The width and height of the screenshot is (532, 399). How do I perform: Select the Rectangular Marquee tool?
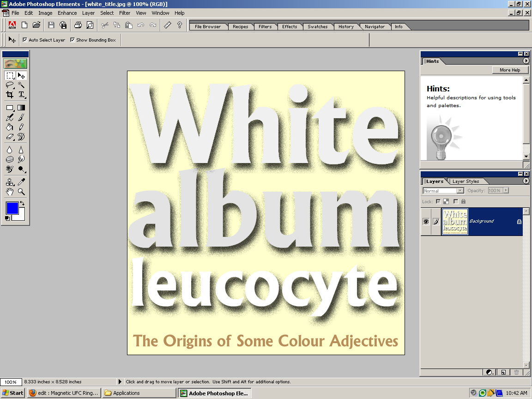click(x=10, y=75)
